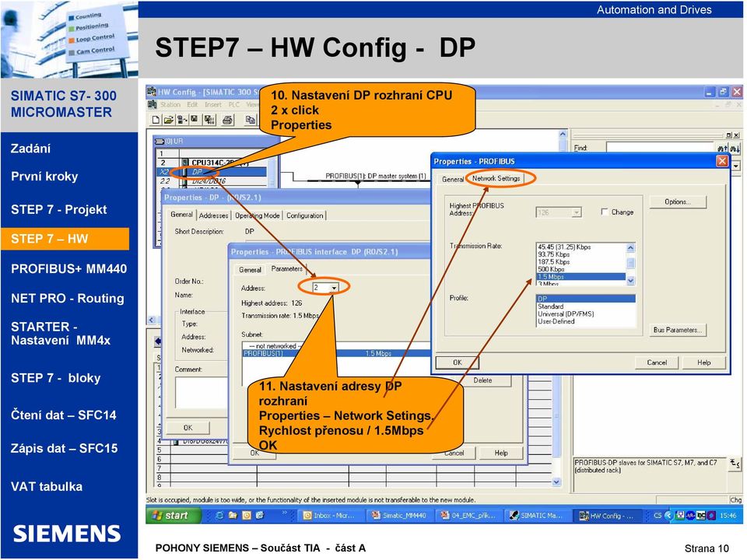Select Parameters tab in PROFIBUS interface dialog
The height and width of the screenshot is (560, 747).
coord(286,268)
